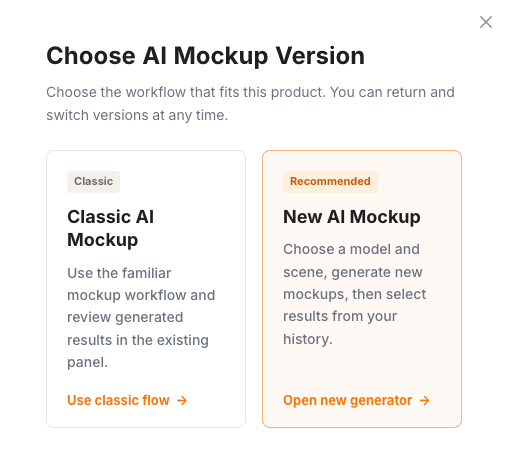The width and height of the screenshot is (509, 469).
Task: Click the description under Classic AI Mockup
Action: pos(141,318)
